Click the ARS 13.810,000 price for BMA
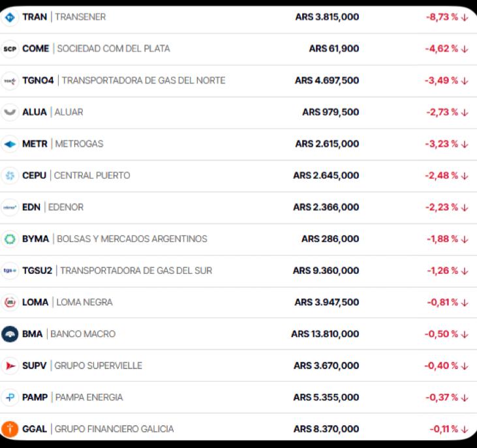The image size is (477, 448). (x=325, y=334)
